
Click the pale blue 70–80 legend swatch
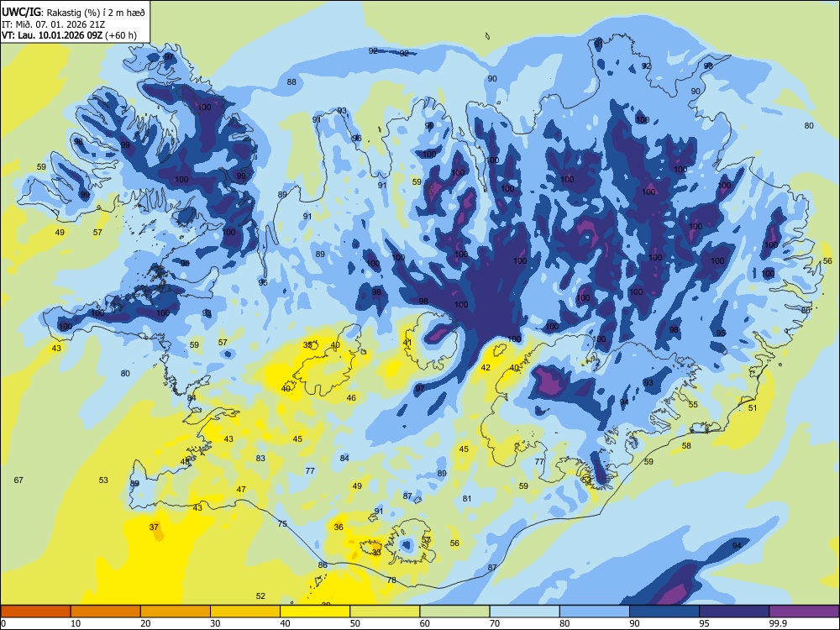pos(524,612)
